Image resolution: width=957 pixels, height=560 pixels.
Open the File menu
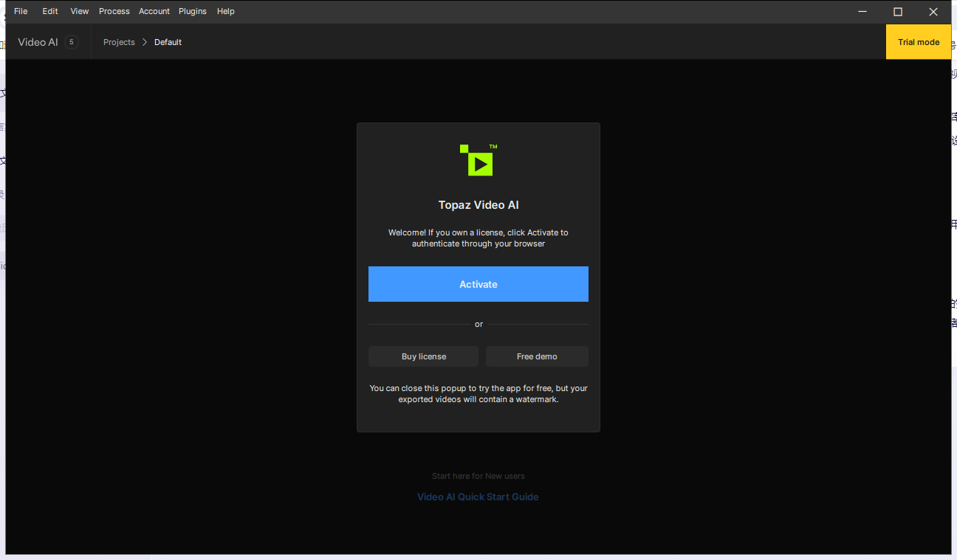coord(21,11)
